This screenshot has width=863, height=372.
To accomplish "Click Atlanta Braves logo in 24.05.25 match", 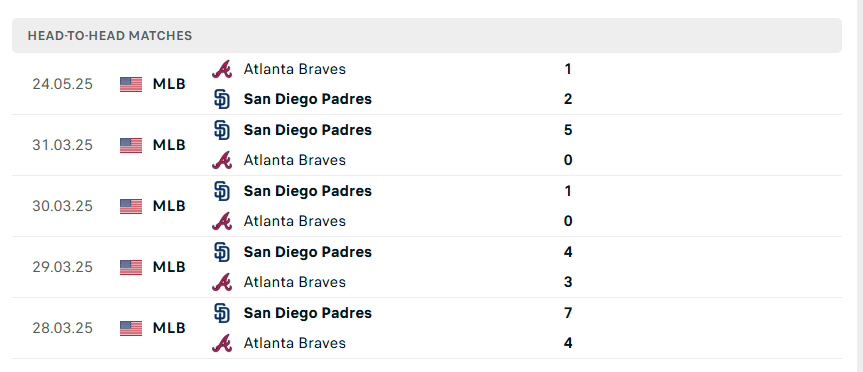I will point(222,69).
